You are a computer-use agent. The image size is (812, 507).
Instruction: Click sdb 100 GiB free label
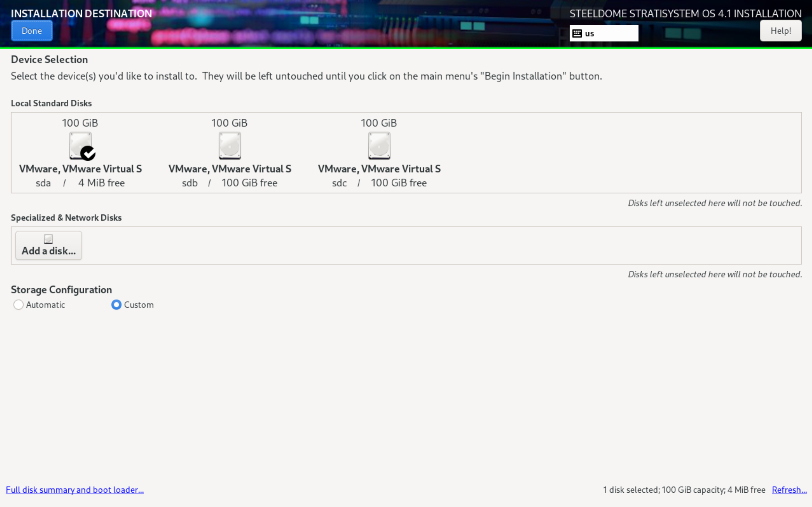[249, 183]
